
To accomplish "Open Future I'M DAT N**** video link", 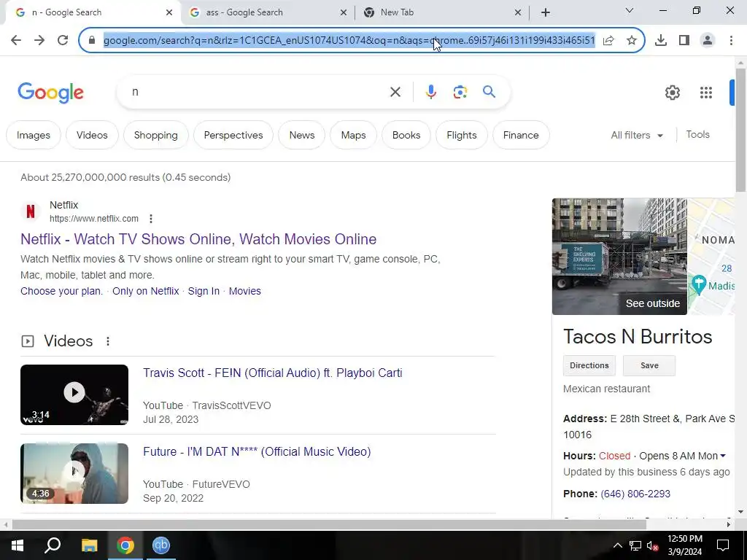I will click(257, 451).
